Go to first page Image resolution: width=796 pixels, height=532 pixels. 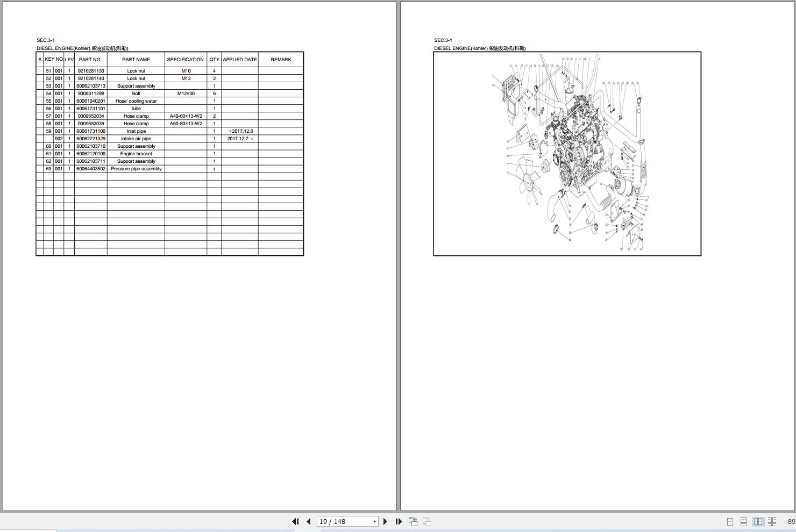(295, 521)
